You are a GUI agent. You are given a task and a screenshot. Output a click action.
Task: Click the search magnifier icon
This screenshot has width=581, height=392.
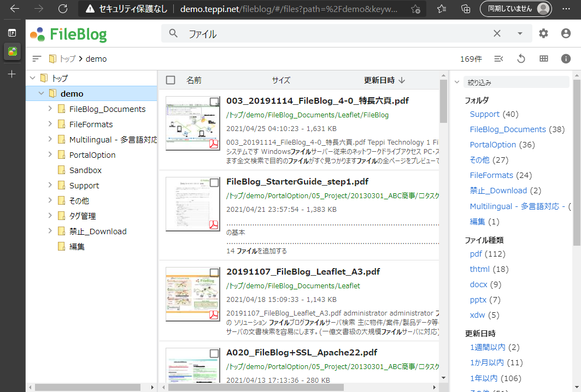point(173,33)
